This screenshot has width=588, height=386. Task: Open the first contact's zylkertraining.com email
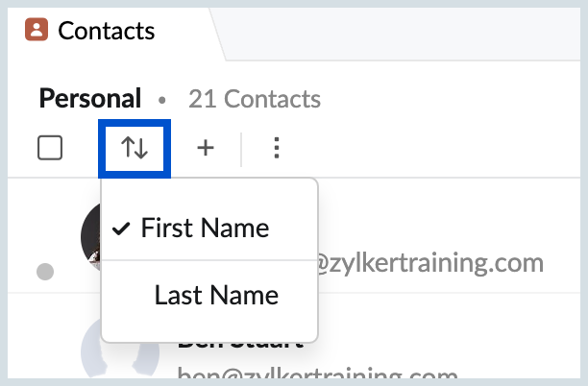click(x=432, y=261)
